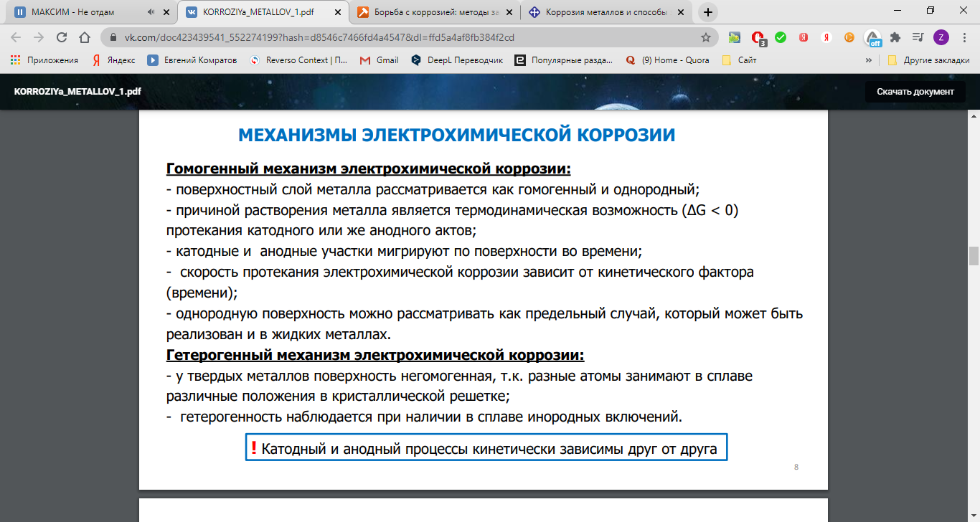Open the Extensions puzzle menu
The width and height of the screenshot is (980, 522).
(x=895, y=37)
